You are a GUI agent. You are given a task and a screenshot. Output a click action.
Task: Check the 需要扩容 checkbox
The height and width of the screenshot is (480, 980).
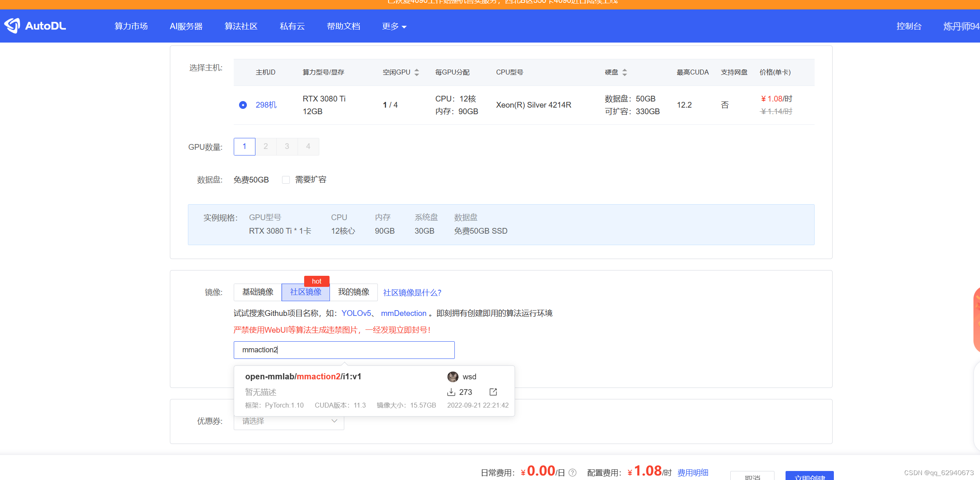(286, 180)
